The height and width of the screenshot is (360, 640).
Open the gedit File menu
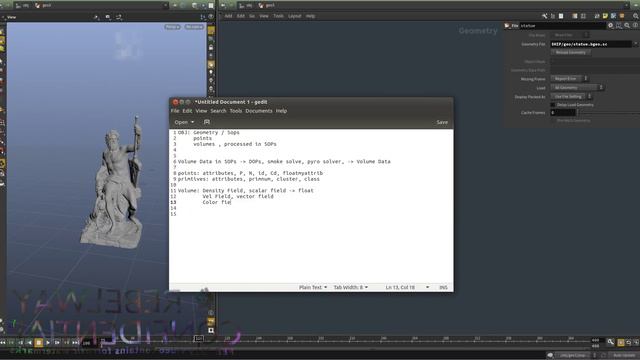point(175,111)
